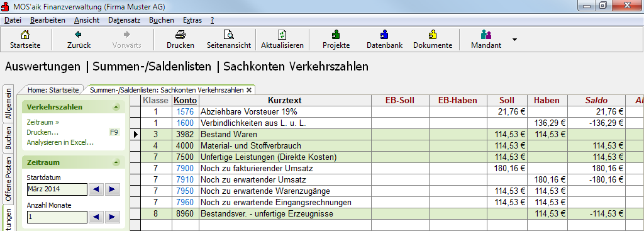
Task: Click the Haben column header
Action: (547, 100)
